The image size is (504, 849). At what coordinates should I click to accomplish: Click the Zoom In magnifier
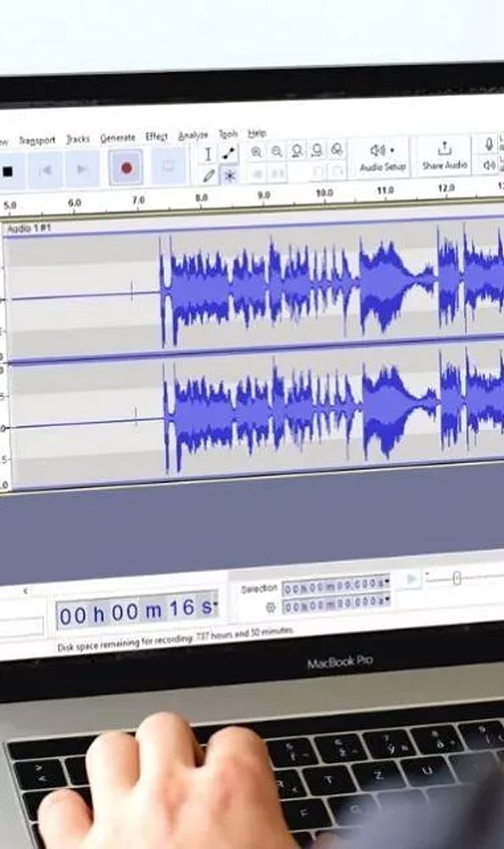256,152
